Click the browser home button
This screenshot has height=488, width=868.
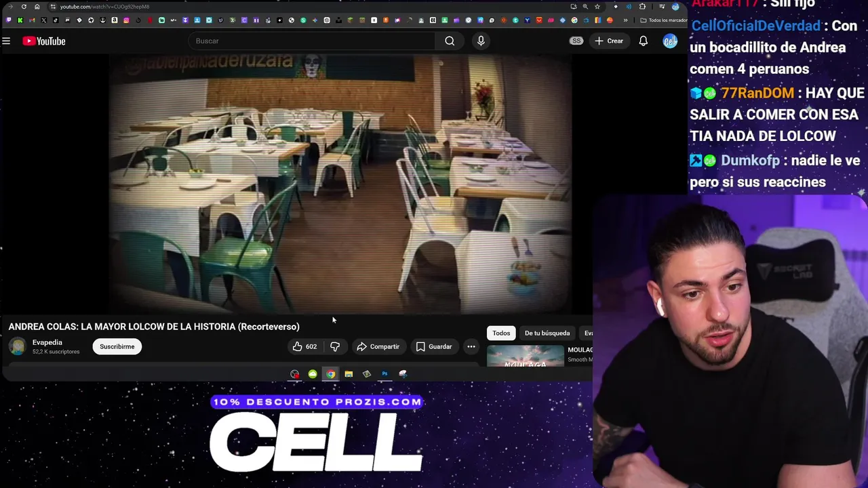37,7
